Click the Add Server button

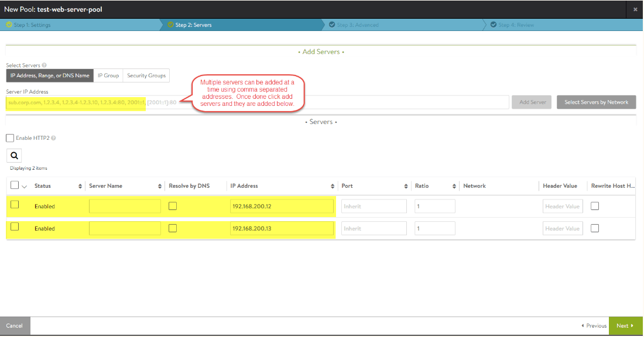point(532,102)
